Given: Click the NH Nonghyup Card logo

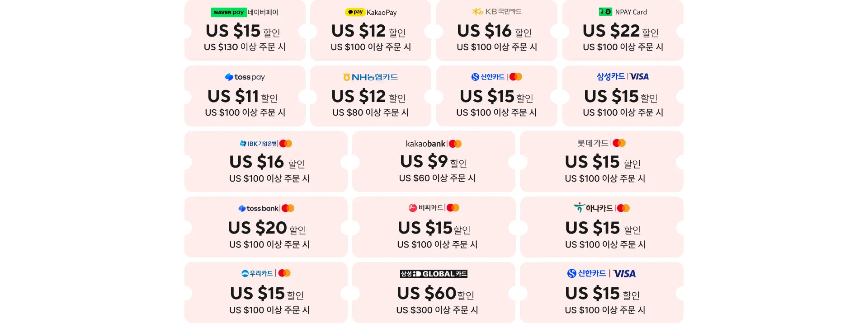Looking at the screenshot, I should [x=370, y=77].
